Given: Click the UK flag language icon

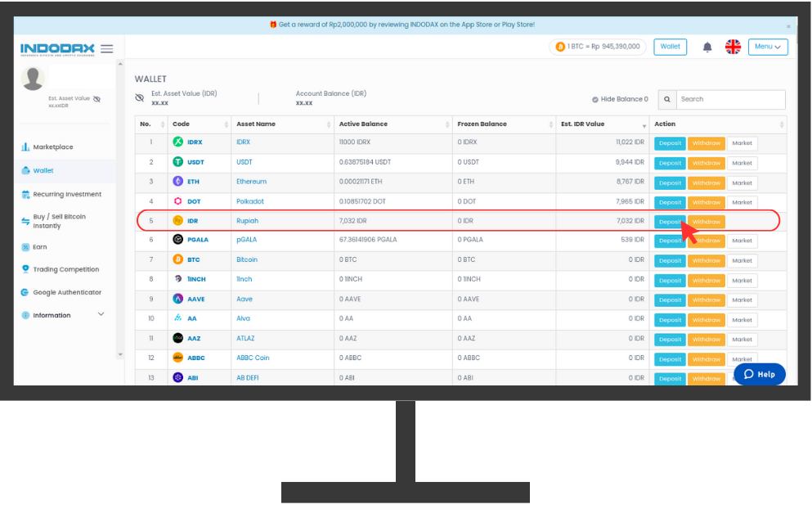Looking at the screenshot, I should [x=733, y=47].
